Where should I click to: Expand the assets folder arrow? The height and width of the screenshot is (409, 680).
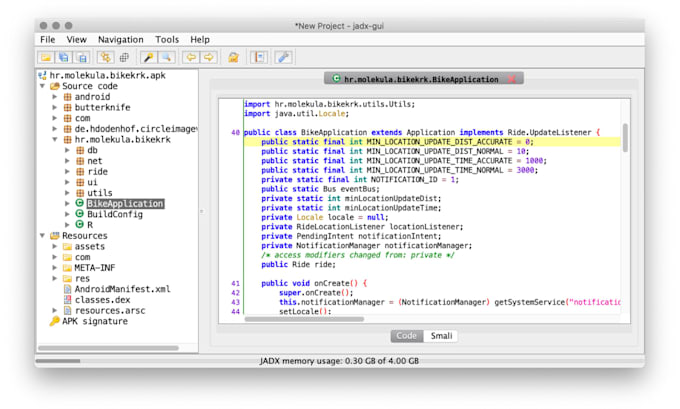click(x=55, y=246)
